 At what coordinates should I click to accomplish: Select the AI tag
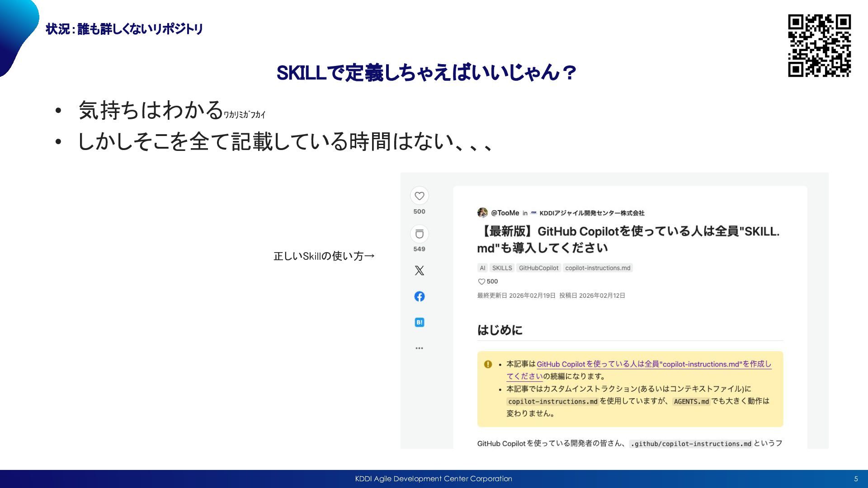(482, 268)
